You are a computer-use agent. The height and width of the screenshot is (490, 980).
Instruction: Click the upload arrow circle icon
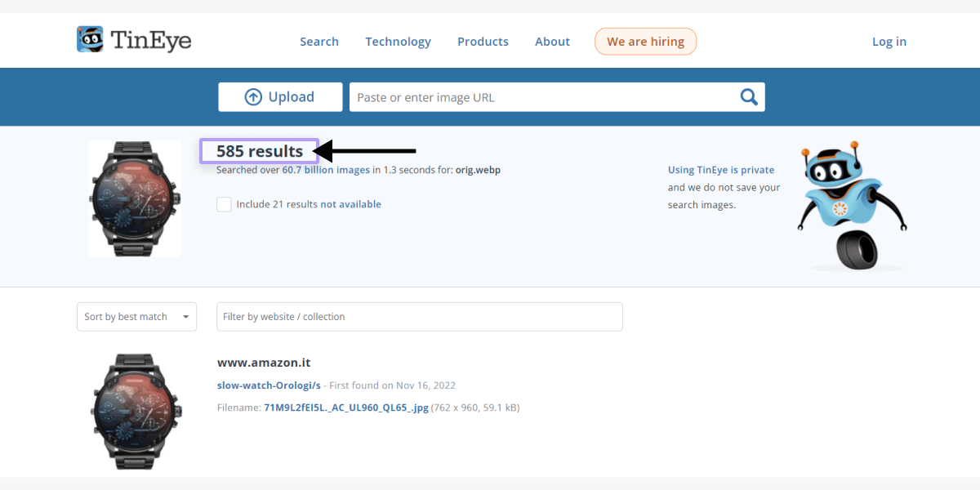pos(253,97)
